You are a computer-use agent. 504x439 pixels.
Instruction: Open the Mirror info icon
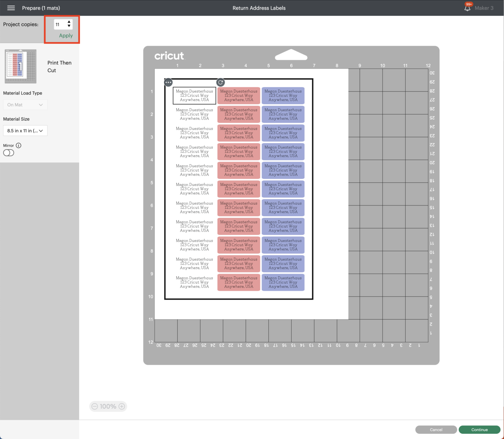19,145
